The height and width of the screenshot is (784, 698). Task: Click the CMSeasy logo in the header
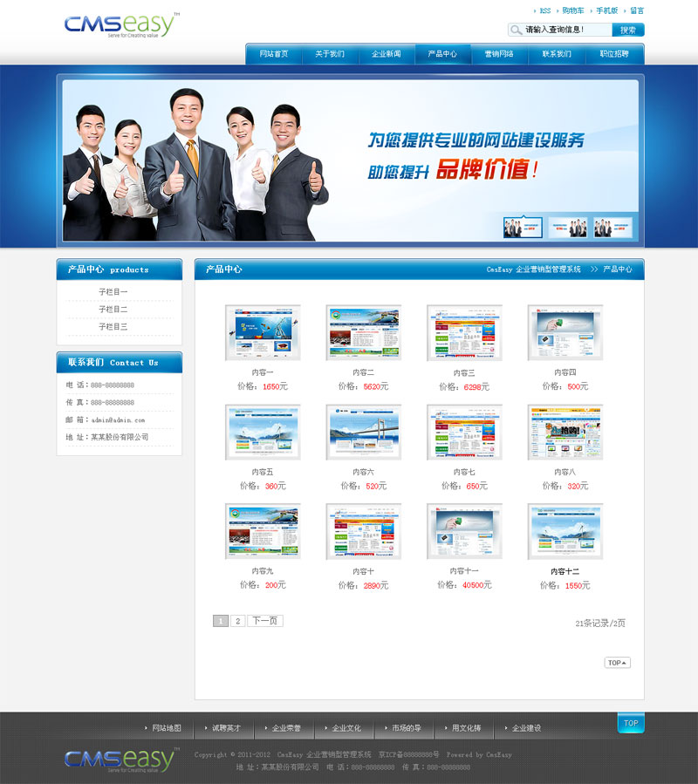pos(121,25)
